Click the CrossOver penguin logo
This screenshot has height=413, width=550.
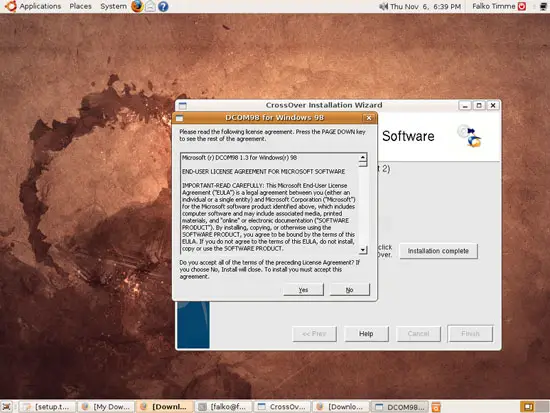tap(470, 136)
